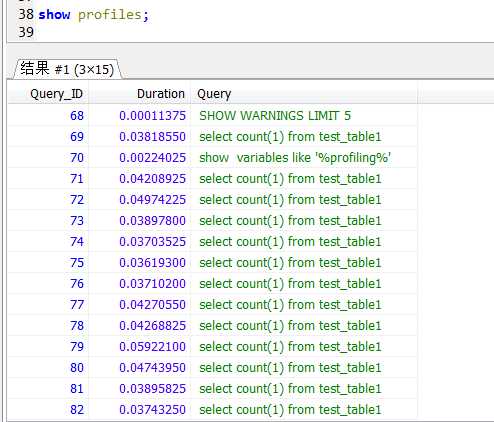Click duration value 0.03897800
This screenshot has height=422, width=494.
[x=152, y=221]
